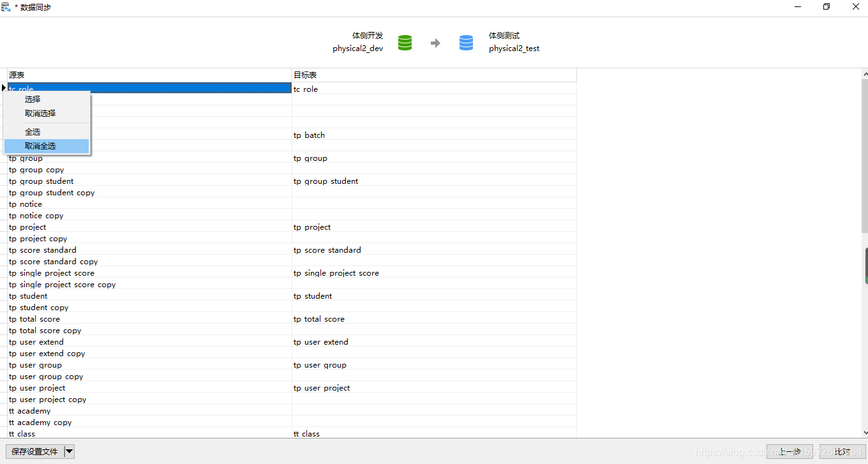Choose 取消全选 from the context menu
The height and width of the screenshot is (464, 868).
coord(47,146)
